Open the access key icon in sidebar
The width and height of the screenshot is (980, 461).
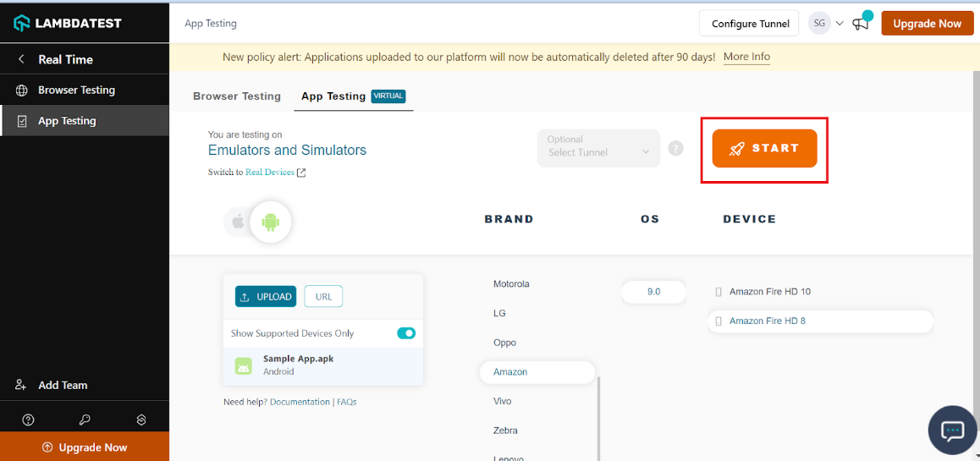tap(85, 420)
